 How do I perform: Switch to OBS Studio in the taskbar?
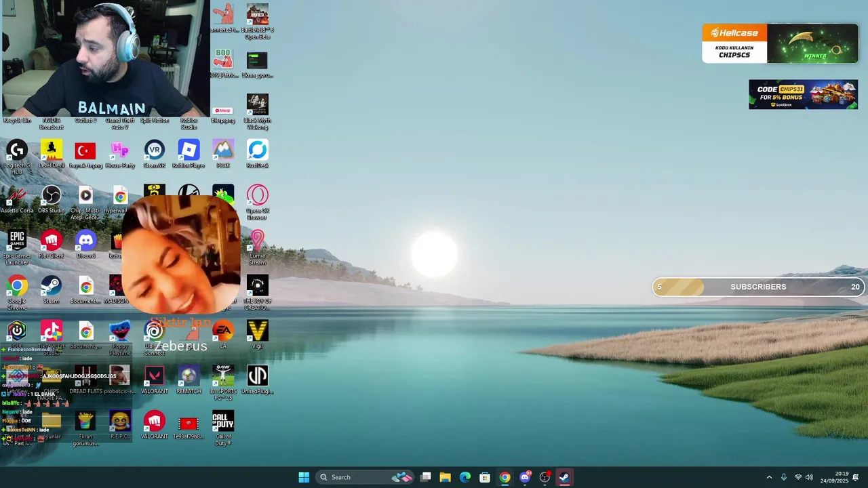tap(545, 477)
